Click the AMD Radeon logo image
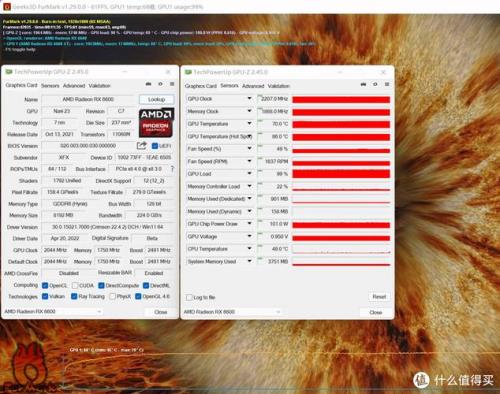Image resolution: width=500 pixels, height=394 pixels. pos(156,123)
